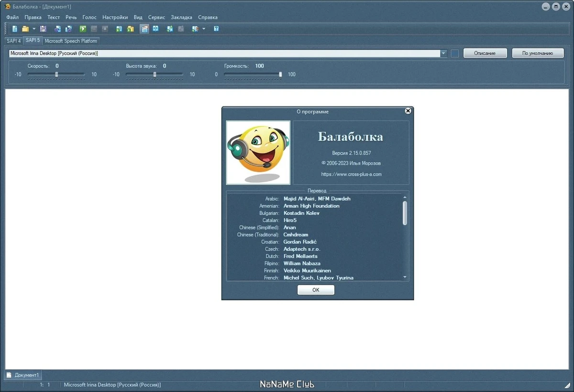
Task: Click the Скорость speed slider handle
Action: click(x=56, y=75)
